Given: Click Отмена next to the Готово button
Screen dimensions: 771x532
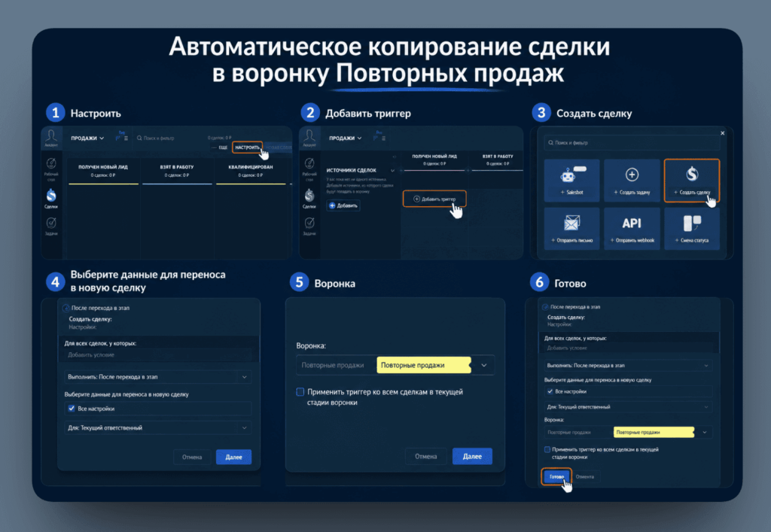Looking at the screenshot, I should (584, 476).
